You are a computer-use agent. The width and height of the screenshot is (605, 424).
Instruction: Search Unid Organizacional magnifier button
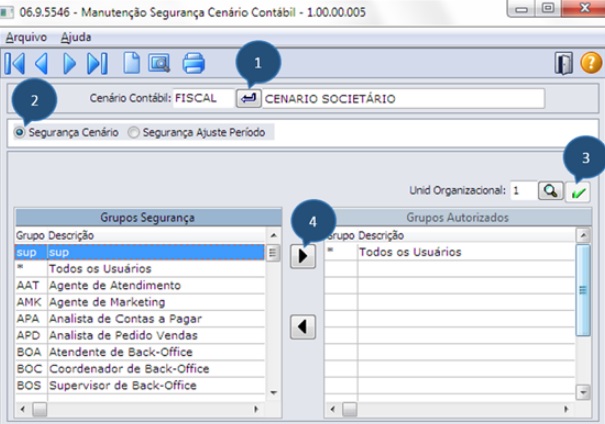551,191
